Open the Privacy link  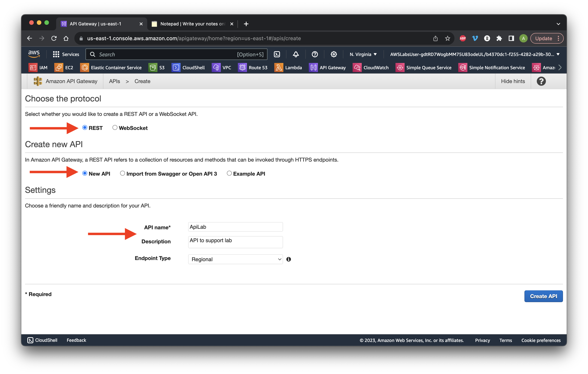[x=482, y=340]
